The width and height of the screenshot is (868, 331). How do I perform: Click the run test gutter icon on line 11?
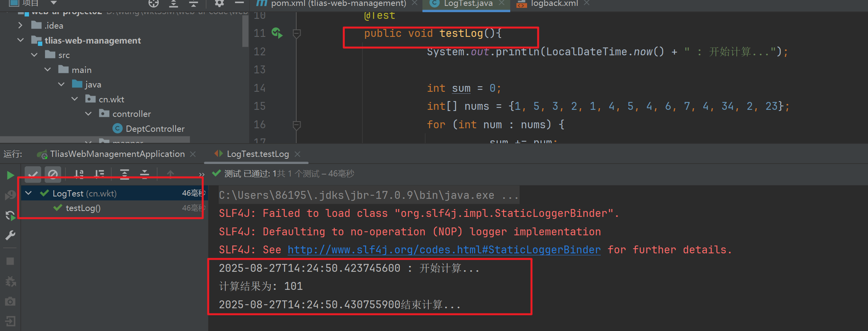pos(277,33)
